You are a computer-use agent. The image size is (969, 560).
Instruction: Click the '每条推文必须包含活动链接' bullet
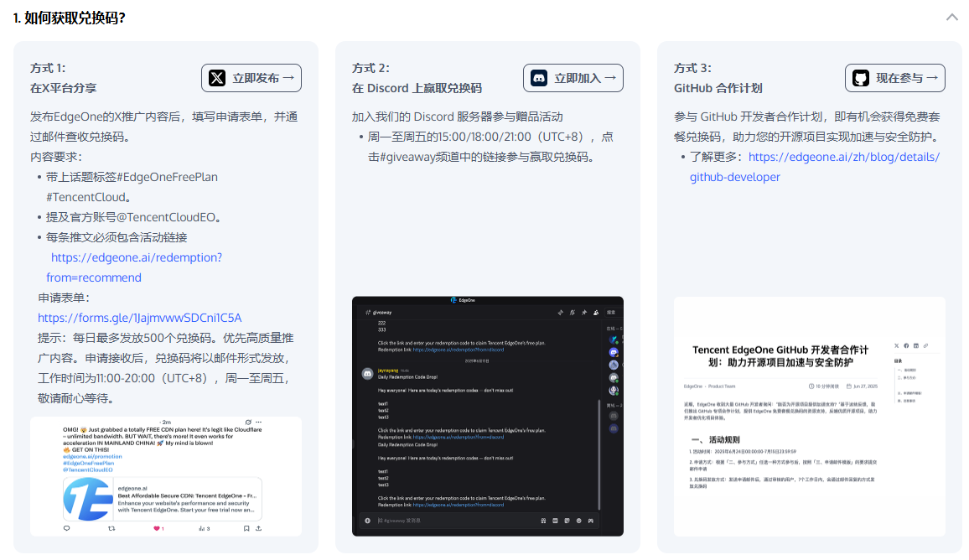click(x=117, y=237)
